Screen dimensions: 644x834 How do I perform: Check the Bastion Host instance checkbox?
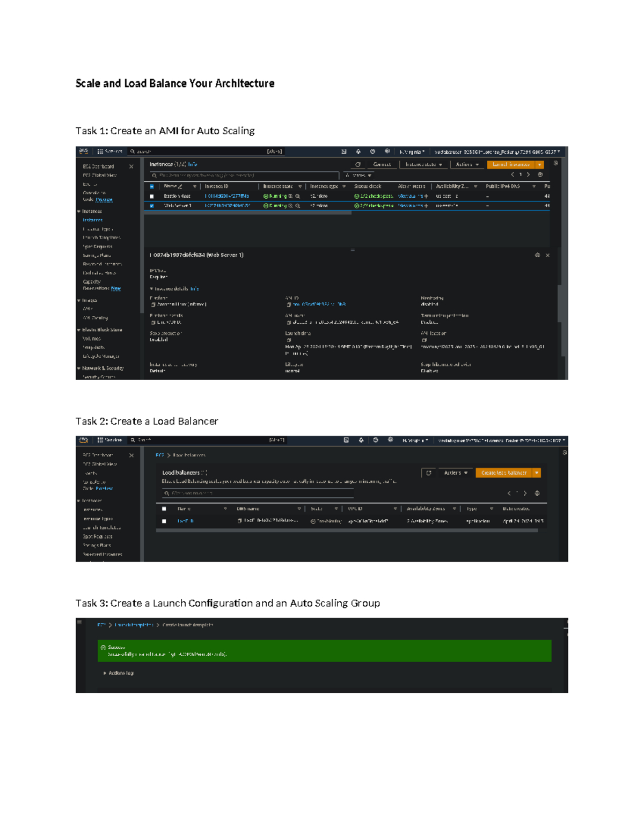pyautogui.click(x=152, y=195)
